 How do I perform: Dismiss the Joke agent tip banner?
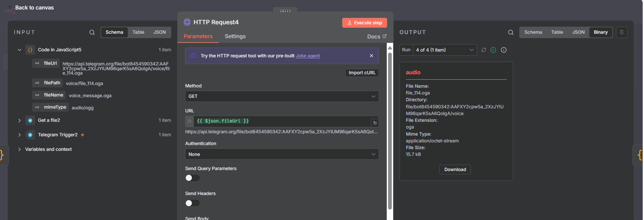(x=371, y=56)
